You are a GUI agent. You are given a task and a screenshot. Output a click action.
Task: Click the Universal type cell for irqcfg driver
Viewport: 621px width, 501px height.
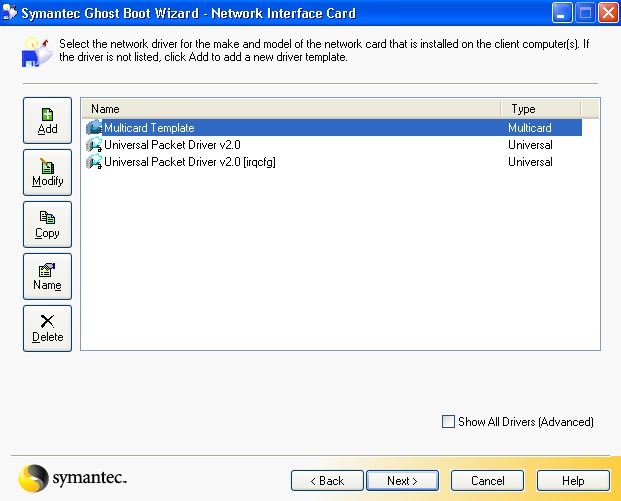click(x=530, y=162)
